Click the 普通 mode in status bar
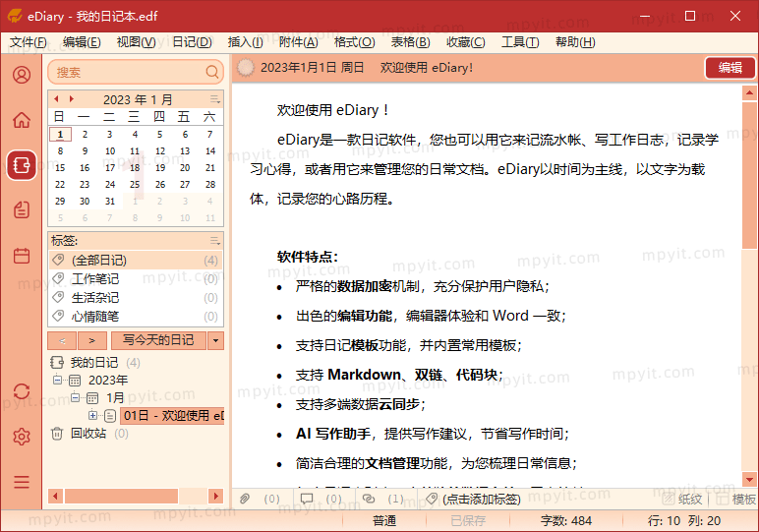 384,521
